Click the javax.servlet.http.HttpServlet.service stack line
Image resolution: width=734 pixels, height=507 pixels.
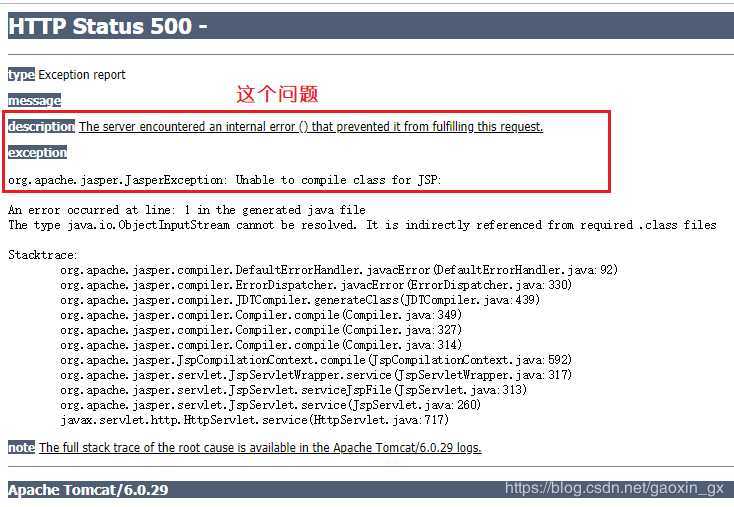click(x=255, y=420)
